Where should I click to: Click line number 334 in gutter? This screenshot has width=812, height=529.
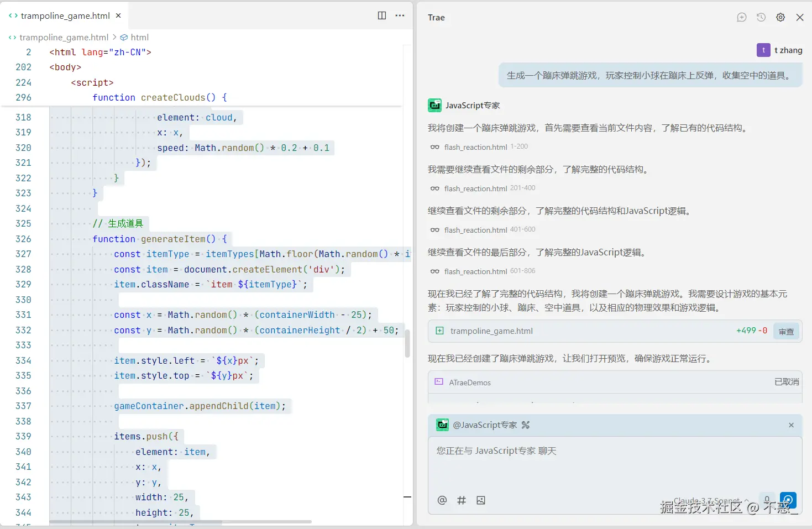point(23,360)
